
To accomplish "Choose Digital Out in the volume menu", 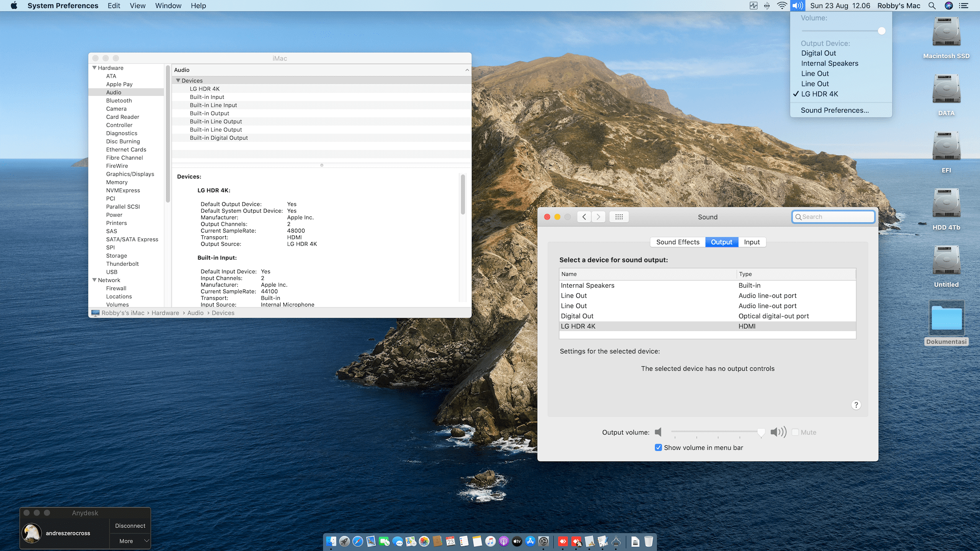I will pyautogui.click(x=841, y=53).
